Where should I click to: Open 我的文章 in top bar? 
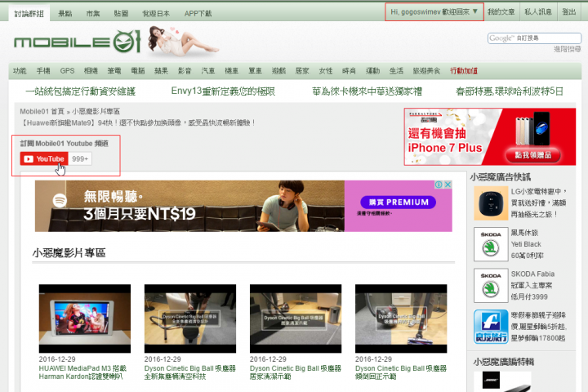(501, 12)
